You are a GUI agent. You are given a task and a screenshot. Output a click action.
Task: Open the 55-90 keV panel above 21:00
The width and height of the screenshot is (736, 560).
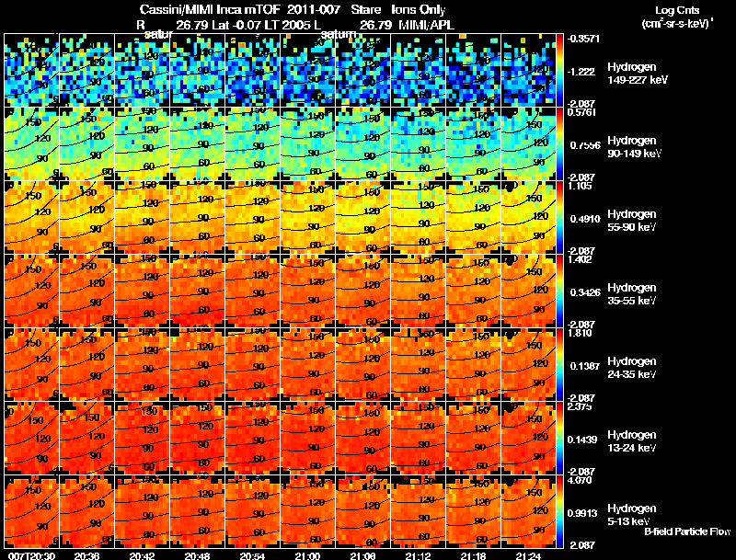click(308, 218)
